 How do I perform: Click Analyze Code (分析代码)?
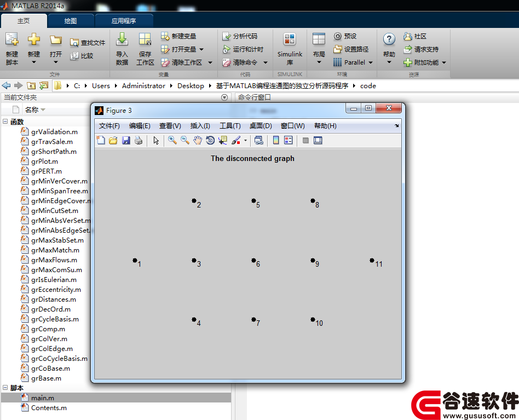[x=240, y=36]
